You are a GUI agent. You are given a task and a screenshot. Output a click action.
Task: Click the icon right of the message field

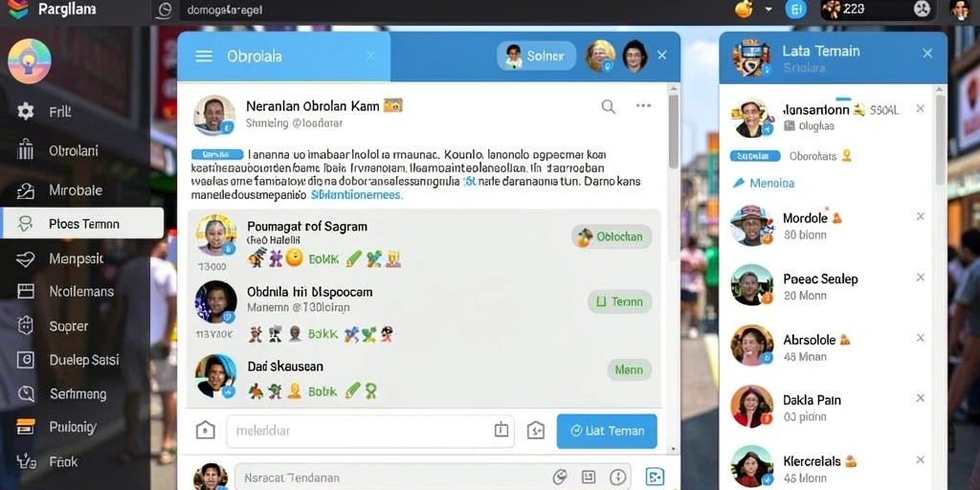click(x=536, y=430)
